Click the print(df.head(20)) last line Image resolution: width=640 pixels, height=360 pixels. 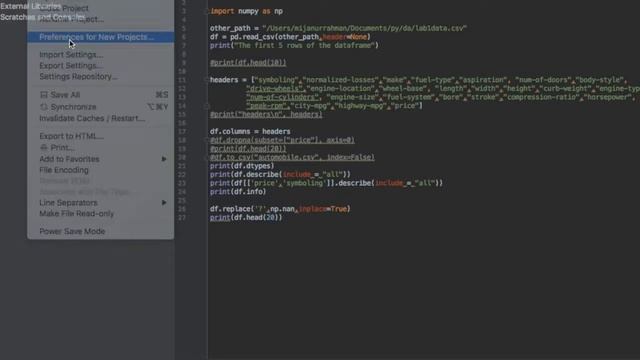point(246,218)
